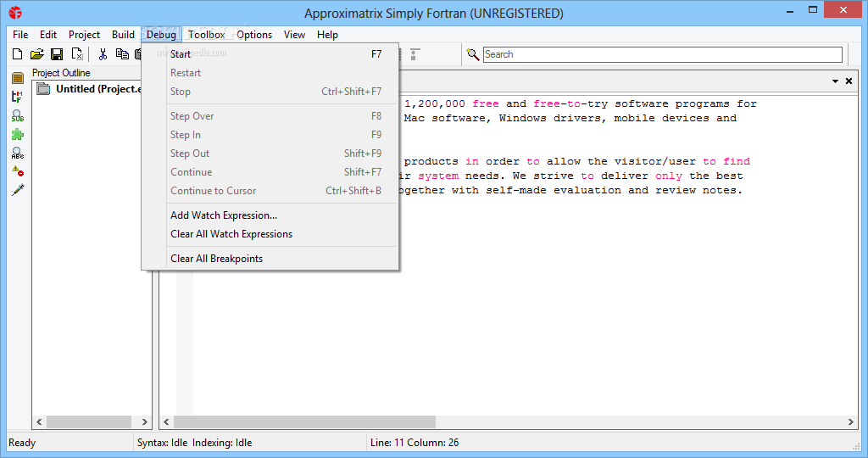Image resolution: width=868 pixels, height=458 pixels.
Task: Choose Clear All Watch Expressions
Action: (x=270, y=234)
